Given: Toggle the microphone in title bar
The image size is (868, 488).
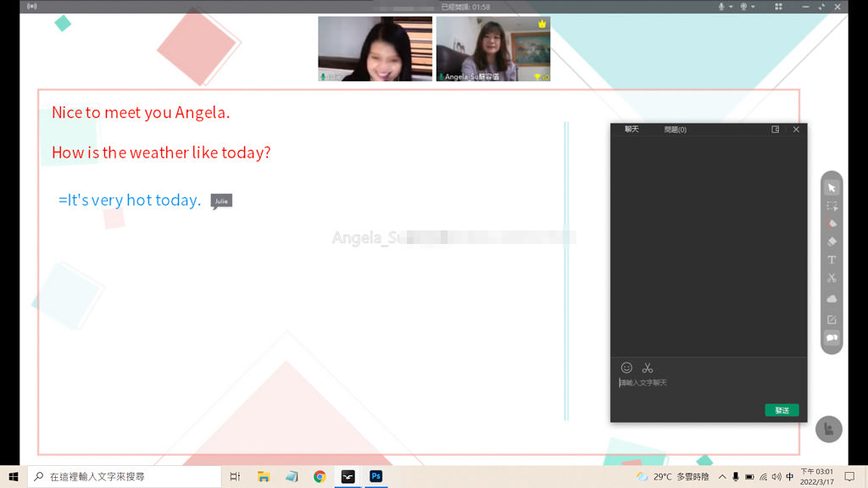Looking at the screenshot, I should point(721,7).
